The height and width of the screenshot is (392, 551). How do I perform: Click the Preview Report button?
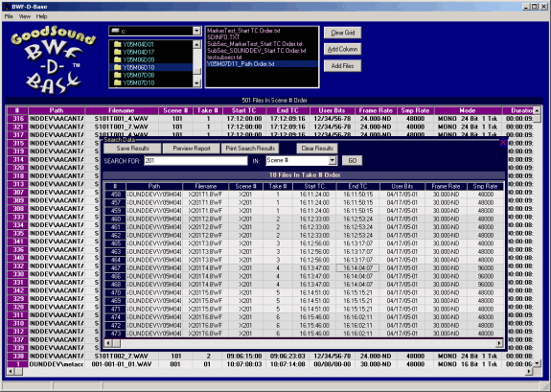[192, 149]
